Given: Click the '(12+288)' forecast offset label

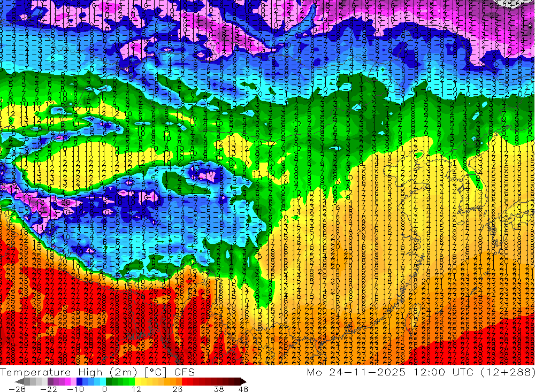Looking at the screenshot, I should [x=508, y=372].
